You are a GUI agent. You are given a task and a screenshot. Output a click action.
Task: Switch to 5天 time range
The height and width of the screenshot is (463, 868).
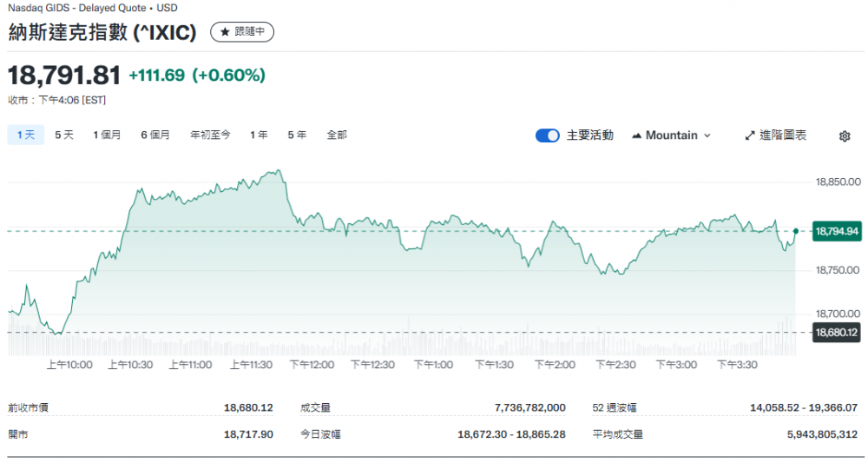pyautogui.click(x=64, y=135)
